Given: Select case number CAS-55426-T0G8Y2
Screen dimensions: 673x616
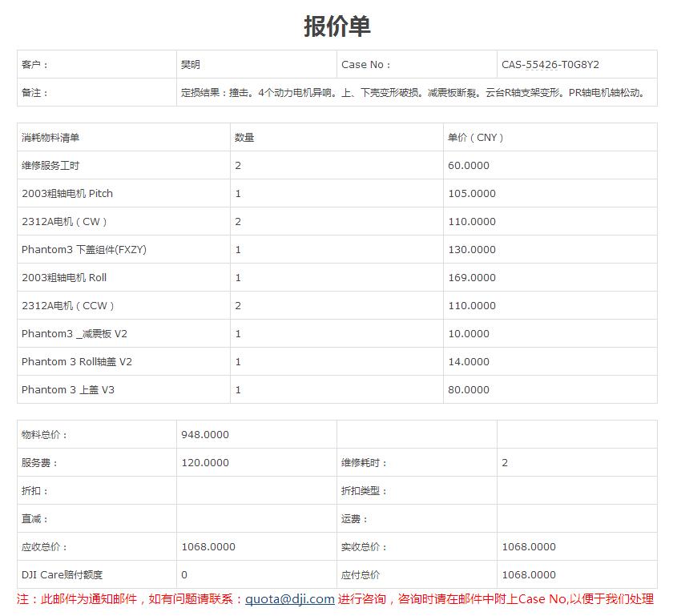Looking at the screenshot, I should point(550,64).
